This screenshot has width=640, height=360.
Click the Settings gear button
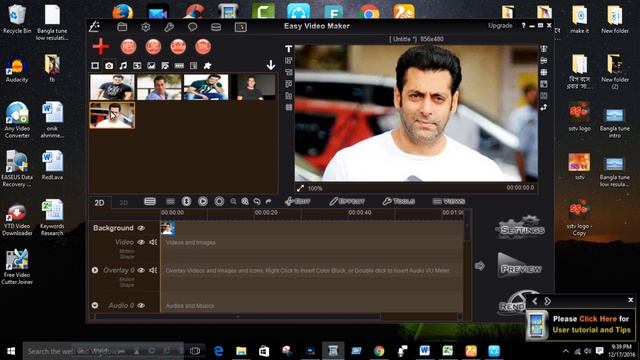tap(520, 228)
